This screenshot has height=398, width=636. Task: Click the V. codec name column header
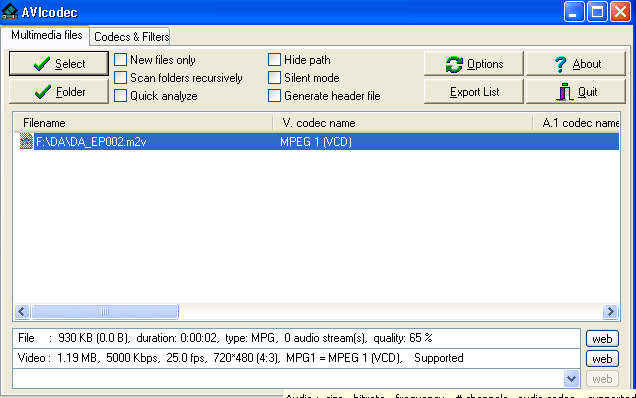coord(403,123)
